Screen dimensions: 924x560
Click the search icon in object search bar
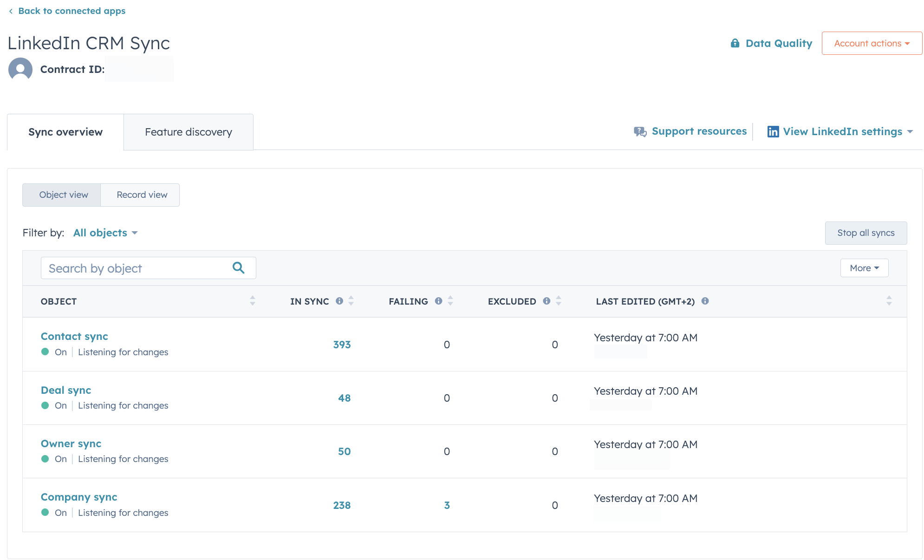tap(238, 268)
